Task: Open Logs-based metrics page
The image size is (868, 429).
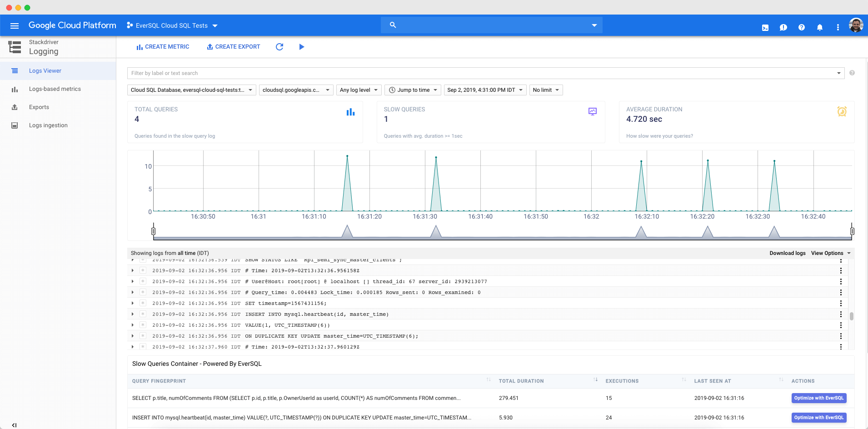Action: pos(58,89)
